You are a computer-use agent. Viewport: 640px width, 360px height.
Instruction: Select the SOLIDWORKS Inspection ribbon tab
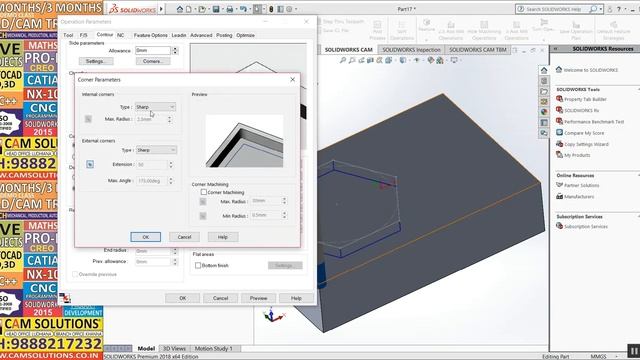pyautogui.click(x=411, y=50)
